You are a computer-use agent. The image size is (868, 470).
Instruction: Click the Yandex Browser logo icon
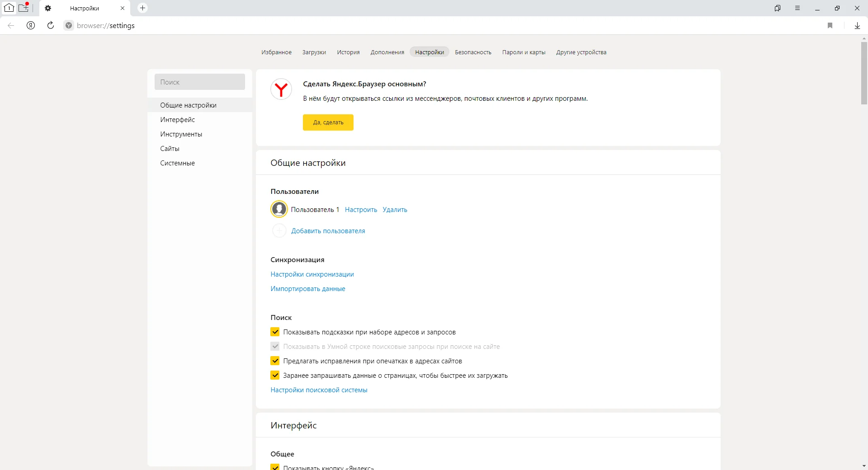[281, 89]
